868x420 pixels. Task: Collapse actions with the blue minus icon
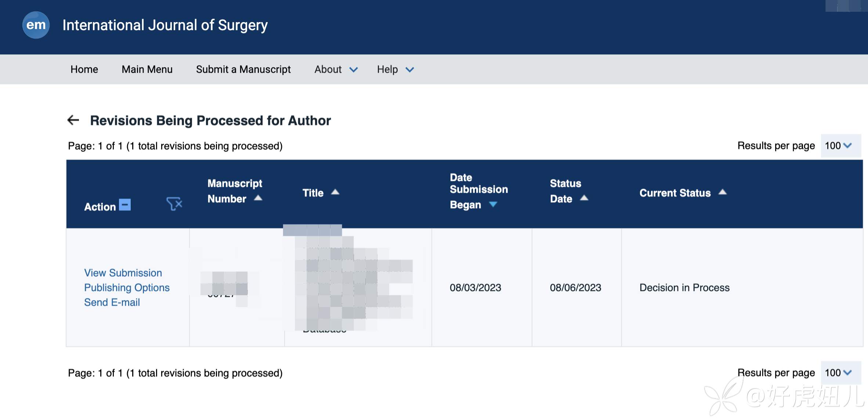[x=125, y=205]
